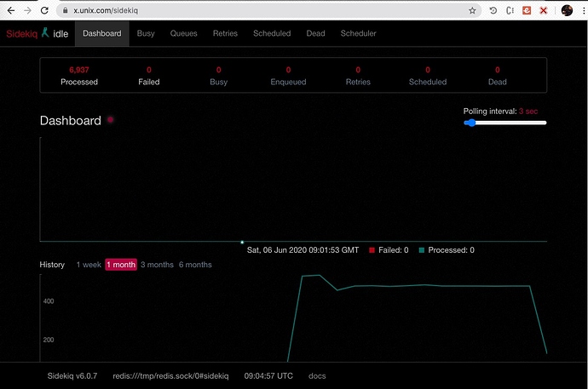Click the graph timestamp text

point(303,250)
